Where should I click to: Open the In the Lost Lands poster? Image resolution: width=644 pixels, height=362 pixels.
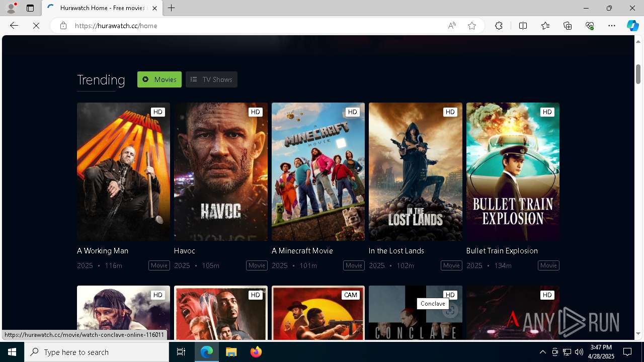(x=416, y=171)
